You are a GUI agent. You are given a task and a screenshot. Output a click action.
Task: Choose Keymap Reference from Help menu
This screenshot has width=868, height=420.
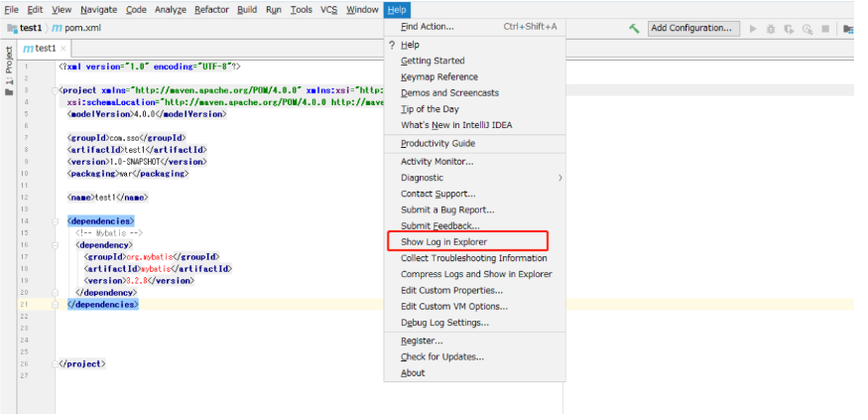click(475, 77)
